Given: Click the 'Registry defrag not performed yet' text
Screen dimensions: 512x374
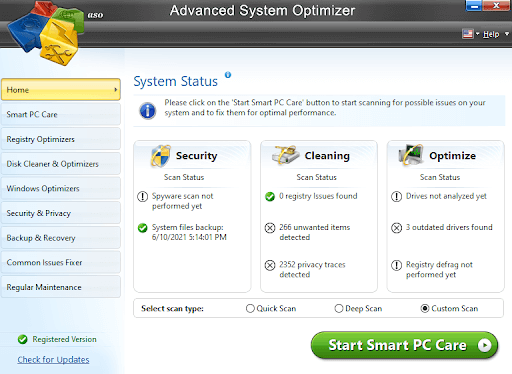Looking at the screenshot, I should pos(439,270).
